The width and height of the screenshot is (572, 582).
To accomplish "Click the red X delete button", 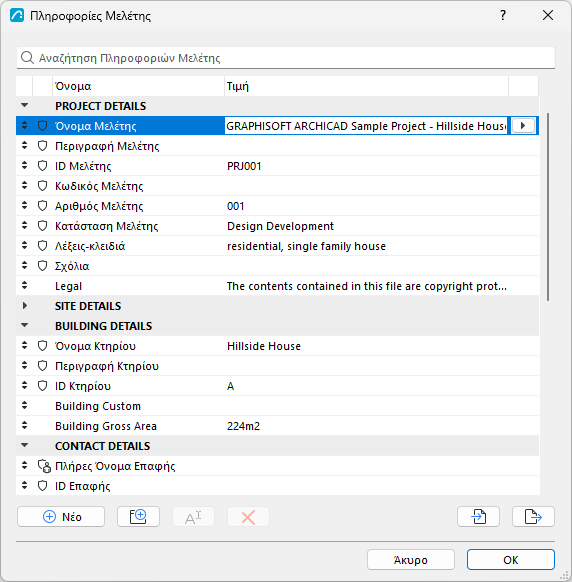I will [x=248, y=517].
